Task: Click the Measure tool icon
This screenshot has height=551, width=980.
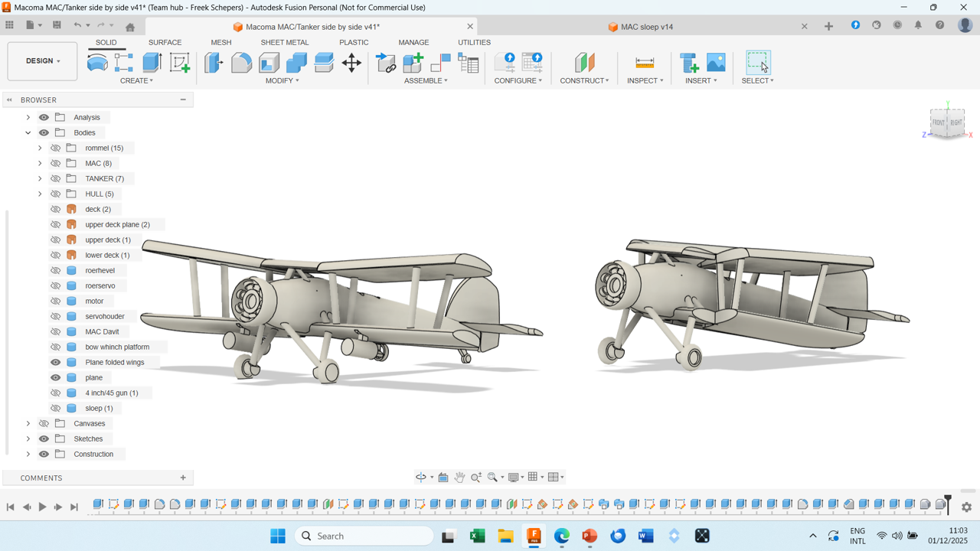Action: point(645,62)
